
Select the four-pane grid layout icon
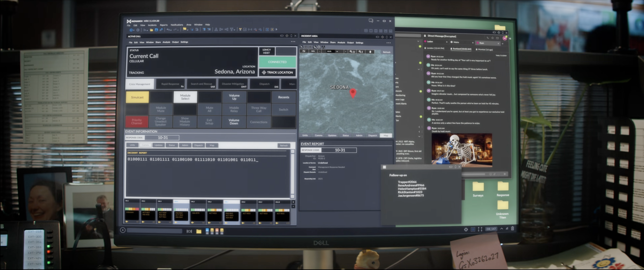click(x=366, y=31)
